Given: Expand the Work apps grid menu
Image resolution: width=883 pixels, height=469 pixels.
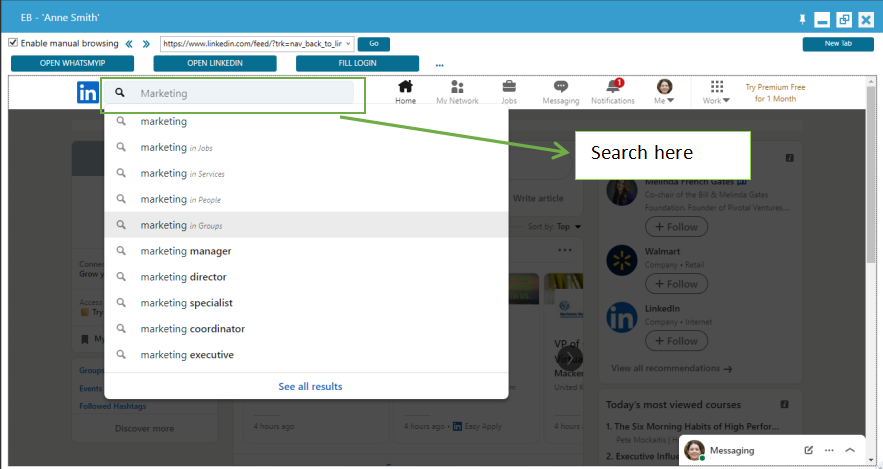Looking at the screenshot, I should (716, 92).
